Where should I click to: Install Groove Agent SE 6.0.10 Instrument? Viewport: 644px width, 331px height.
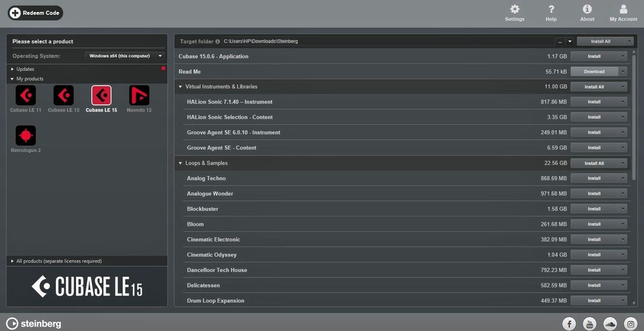(594, 132)
